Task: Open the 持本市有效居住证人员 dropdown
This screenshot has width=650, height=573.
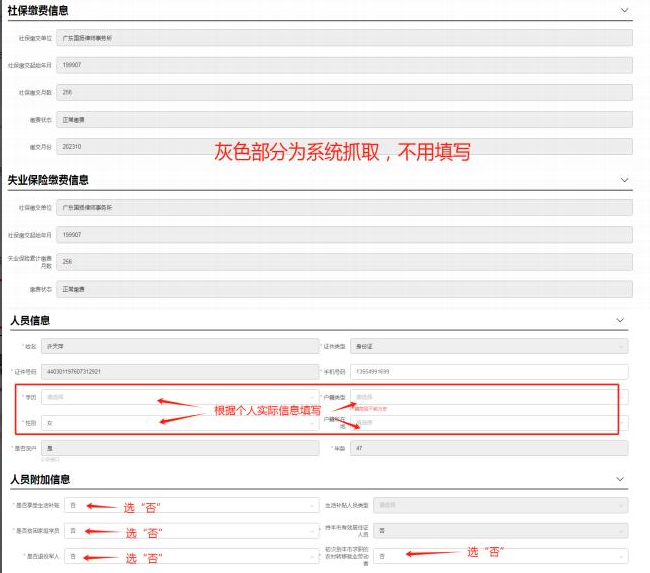Action: coord(501,531)
